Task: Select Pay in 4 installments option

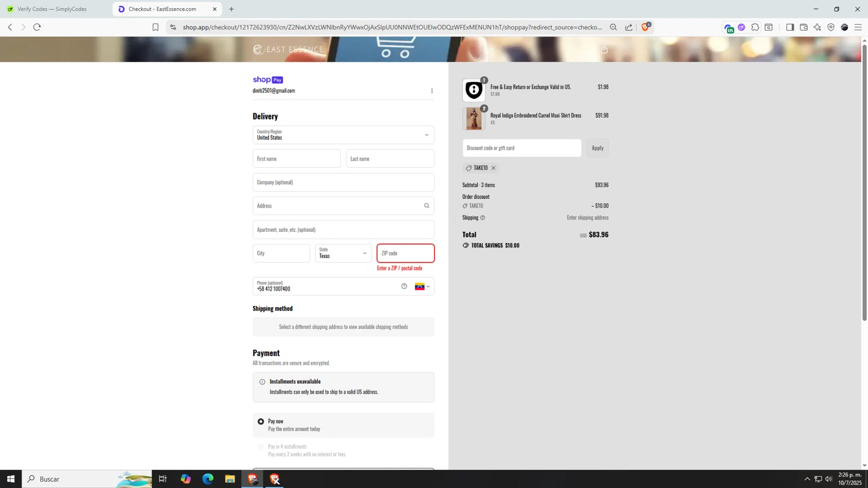Action: 261,447
